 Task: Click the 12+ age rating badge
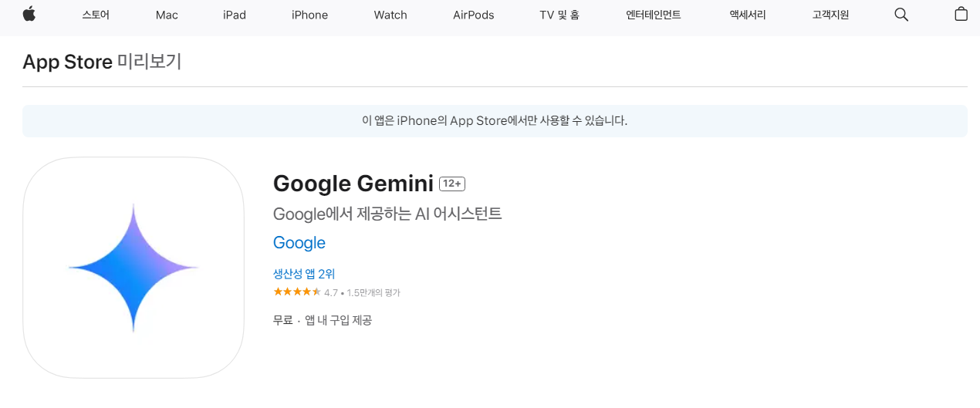pyautogui.click(x=452, y=184)
